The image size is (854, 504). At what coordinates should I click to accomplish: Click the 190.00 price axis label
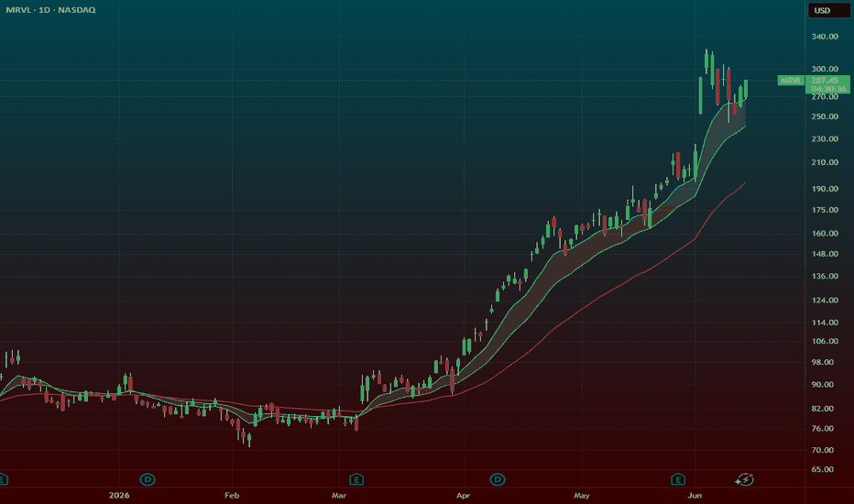tap(825, 189)
